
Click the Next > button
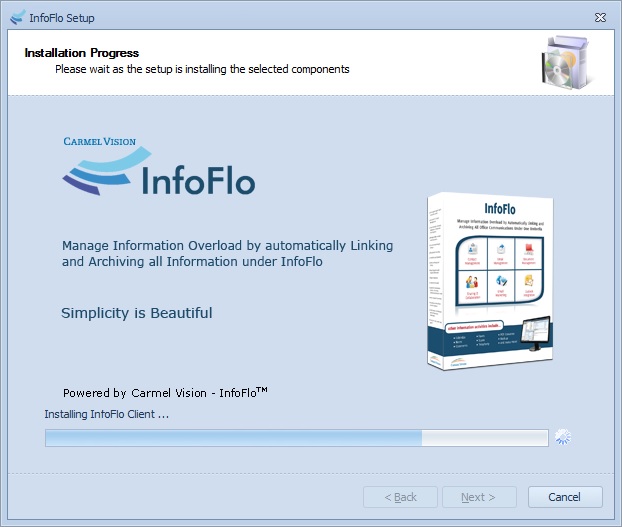[x=477, y=497]
